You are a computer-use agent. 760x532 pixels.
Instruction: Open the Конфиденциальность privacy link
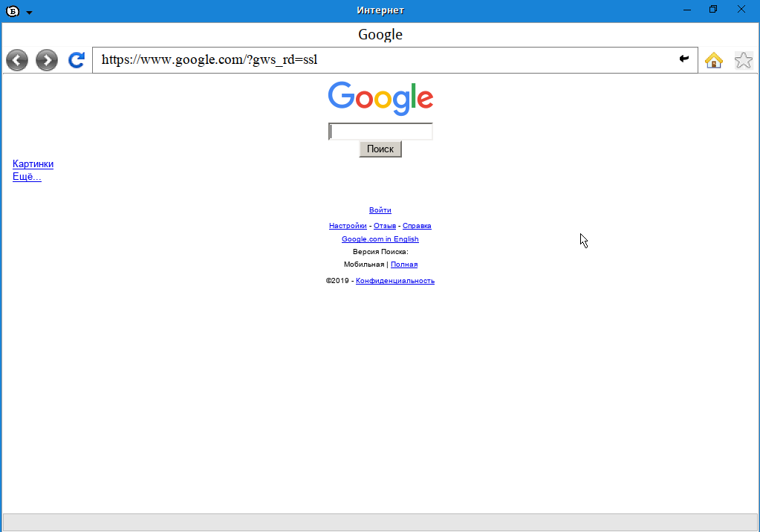pos(395,281)
